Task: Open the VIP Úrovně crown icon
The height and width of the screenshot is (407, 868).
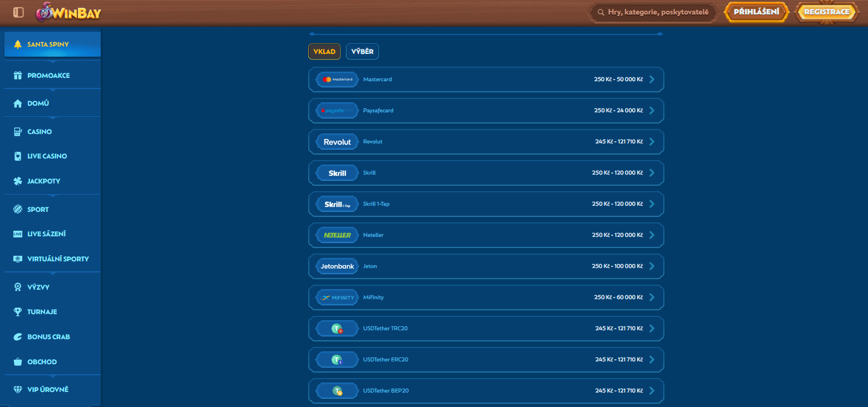Action: pos(19,389)
